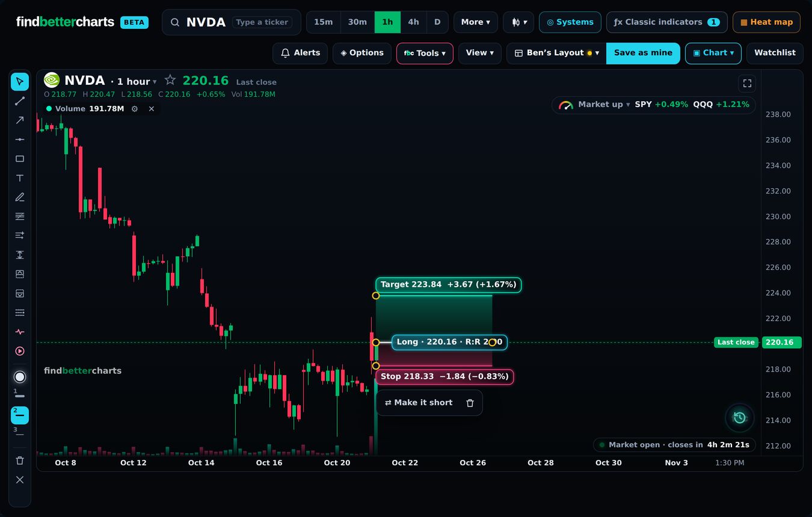Image resolution: width=812 pixels, height=517 pixels.
Task: Select line thickness 3
Action: (x=20, y=433)
